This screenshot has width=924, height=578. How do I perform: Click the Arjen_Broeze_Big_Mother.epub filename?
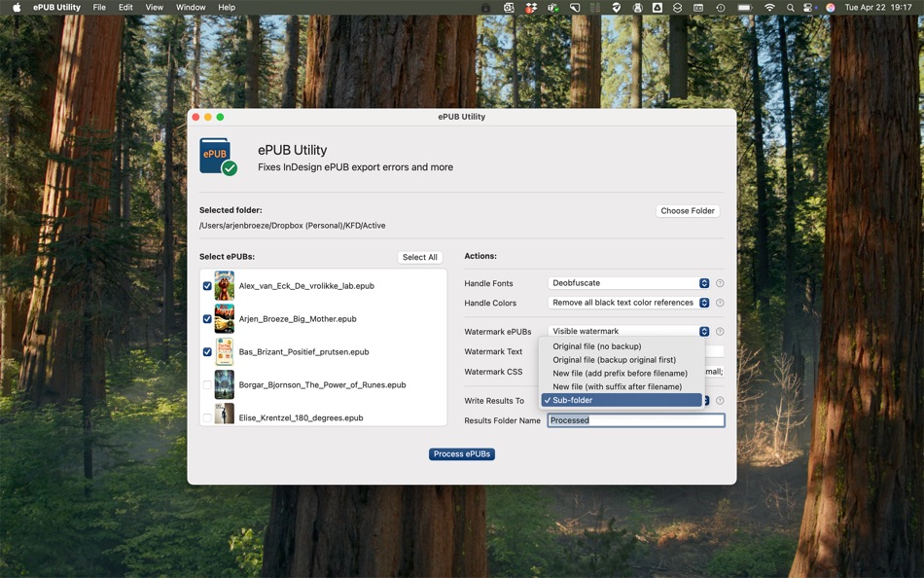pos(298,318)
